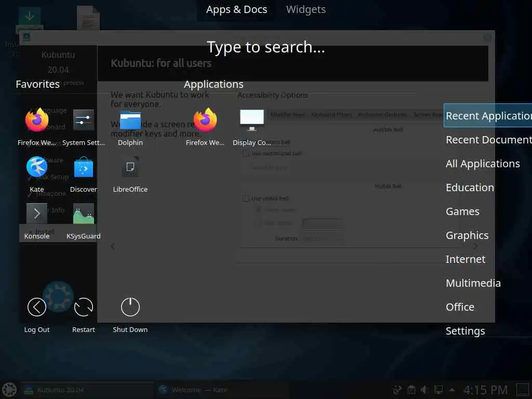Click the Restart icon
The image size is (532, 399).
[x=84, y=307]
